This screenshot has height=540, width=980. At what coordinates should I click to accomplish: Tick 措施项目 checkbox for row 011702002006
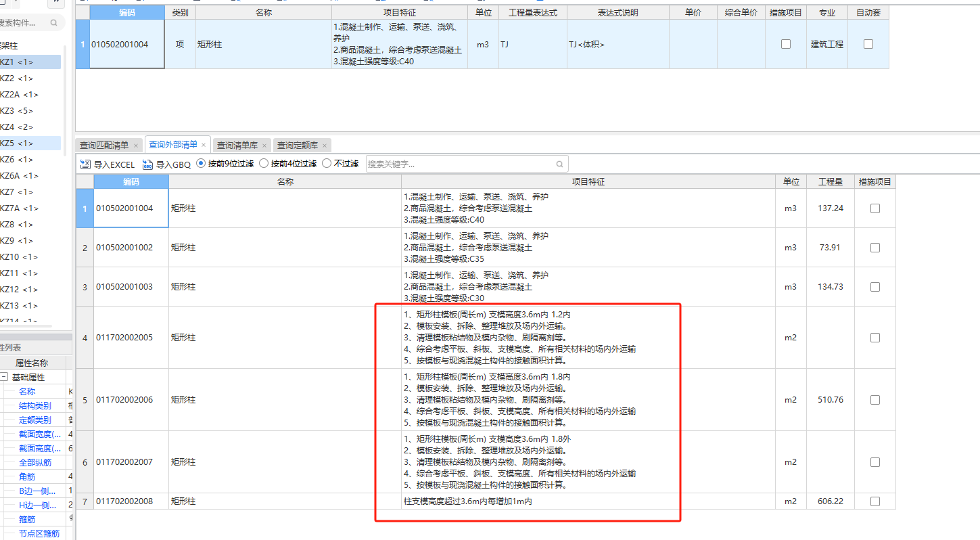coord(875,400)
